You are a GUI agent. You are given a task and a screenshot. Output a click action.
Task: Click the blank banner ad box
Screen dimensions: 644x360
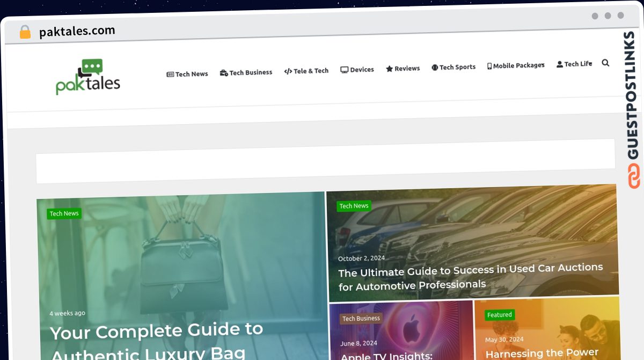[325, 161]
